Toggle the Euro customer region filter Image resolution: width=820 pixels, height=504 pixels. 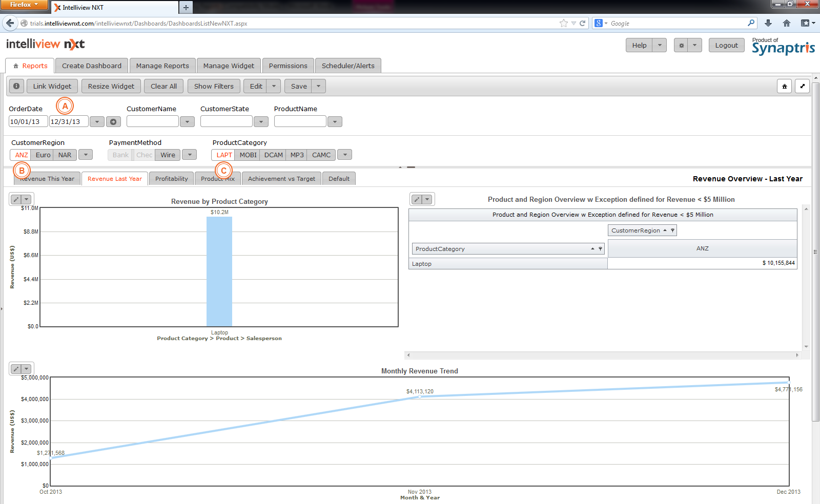[x=43, y=155]
